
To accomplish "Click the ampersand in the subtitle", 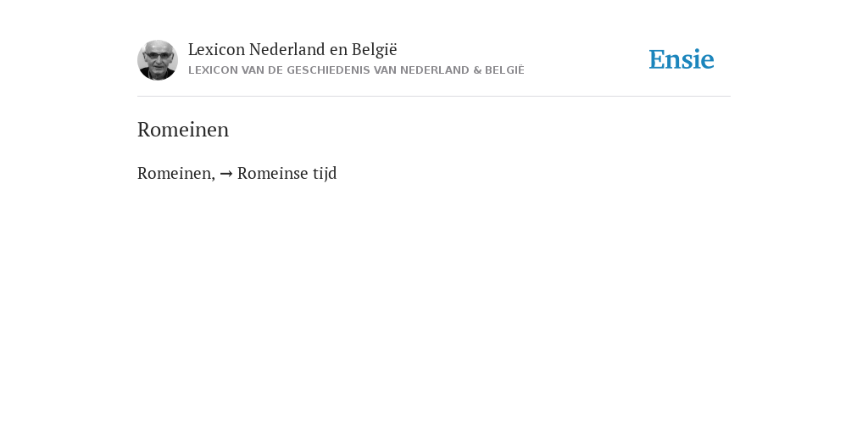I will click(x=477, y=70).
